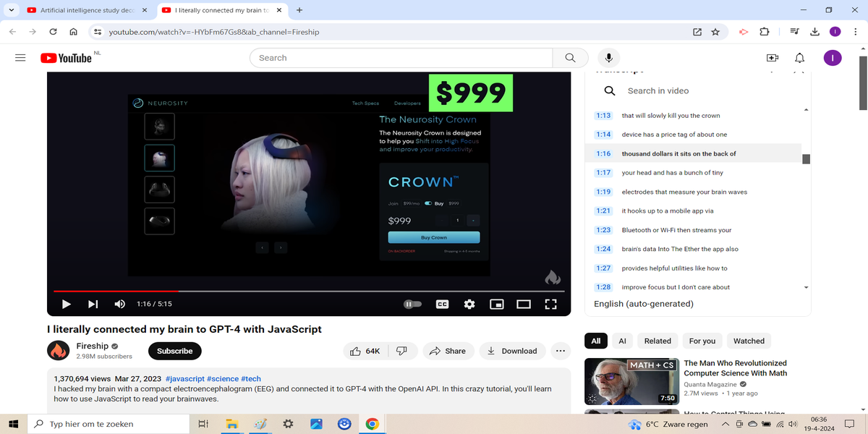Click the transcript search magnifier icon

click(610, 90)
